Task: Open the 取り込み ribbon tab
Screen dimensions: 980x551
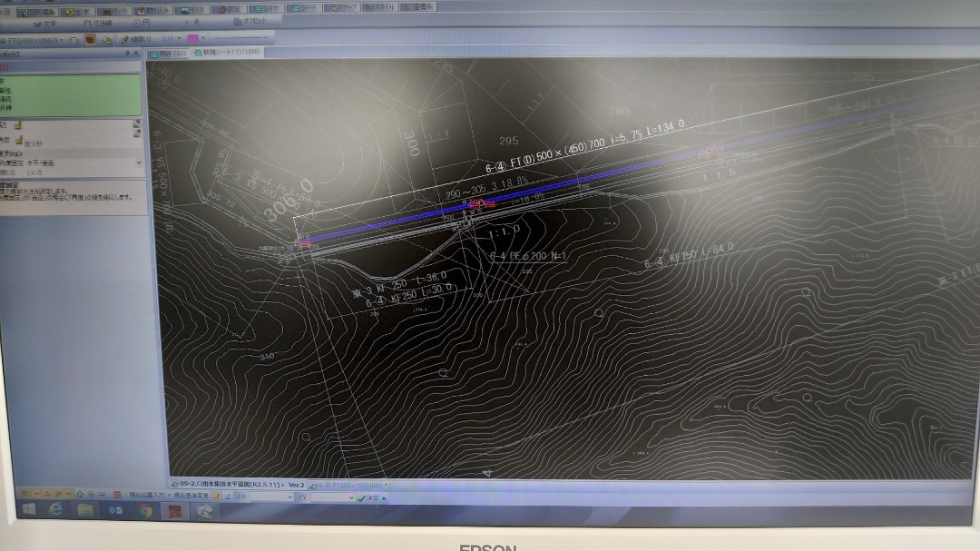Action: click(x=153, y=11)
